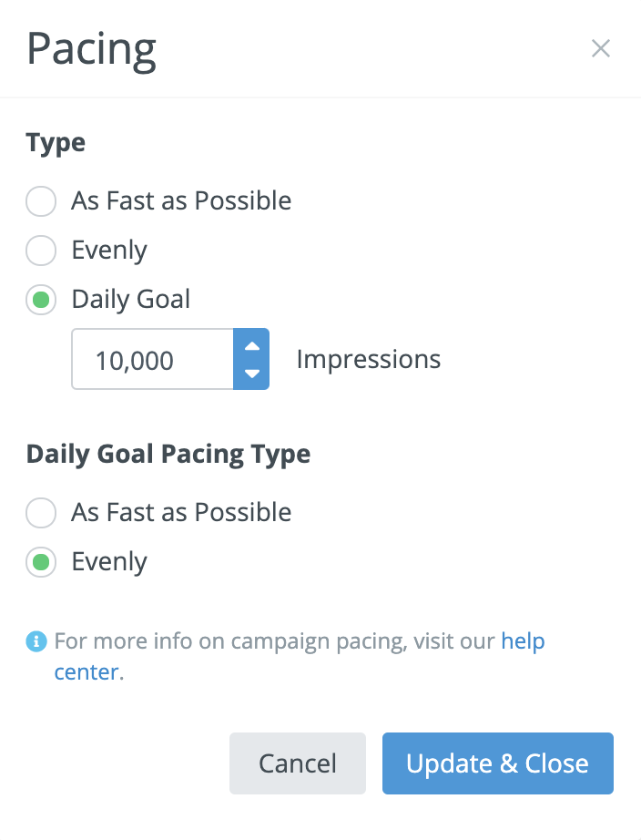Decrease daily impressions with the down arrow

252,373
